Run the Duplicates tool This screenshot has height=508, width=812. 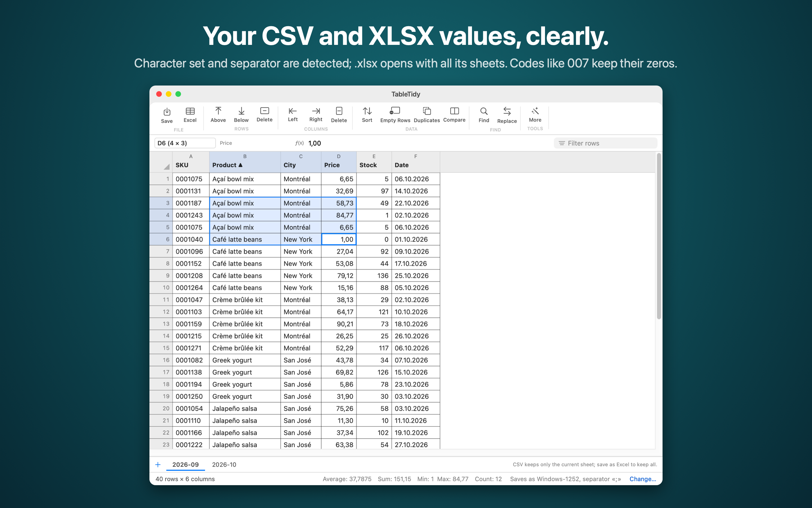[427, 115]
